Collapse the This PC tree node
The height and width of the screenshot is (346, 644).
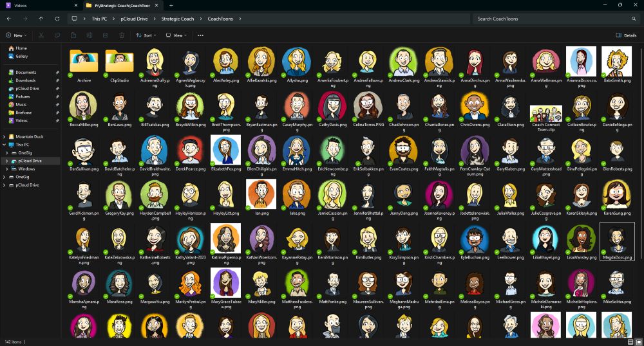tap(5, 145)
